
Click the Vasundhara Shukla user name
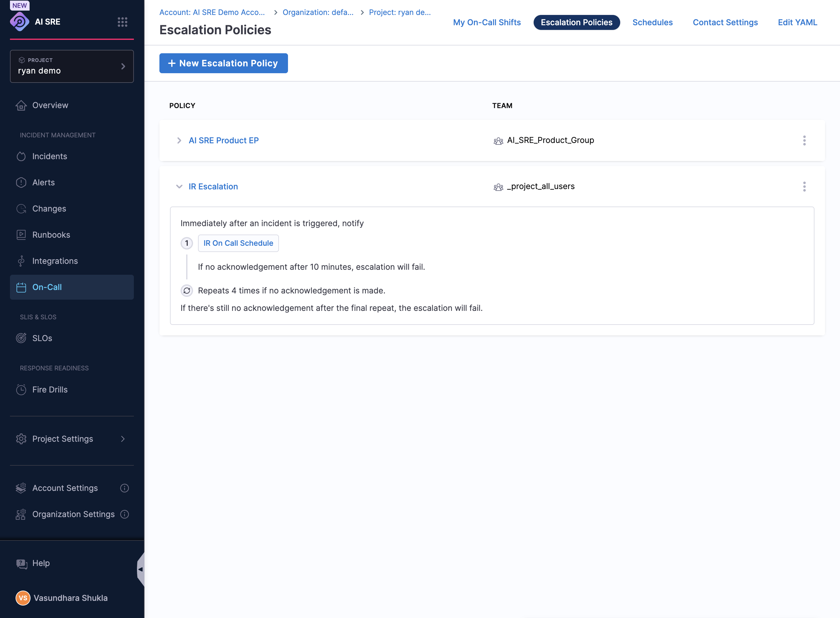pos(71,598)
